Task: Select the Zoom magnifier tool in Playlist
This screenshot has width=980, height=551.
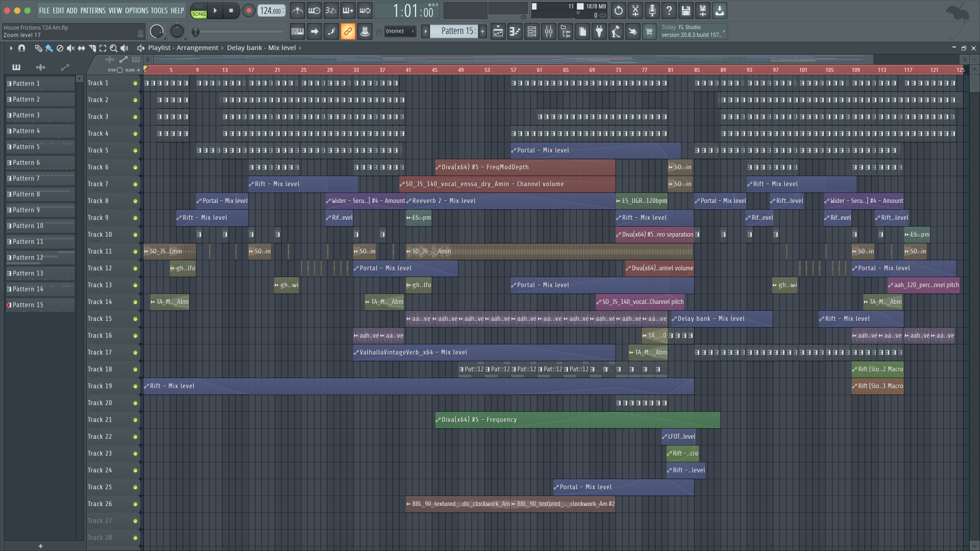Action: 114,48
